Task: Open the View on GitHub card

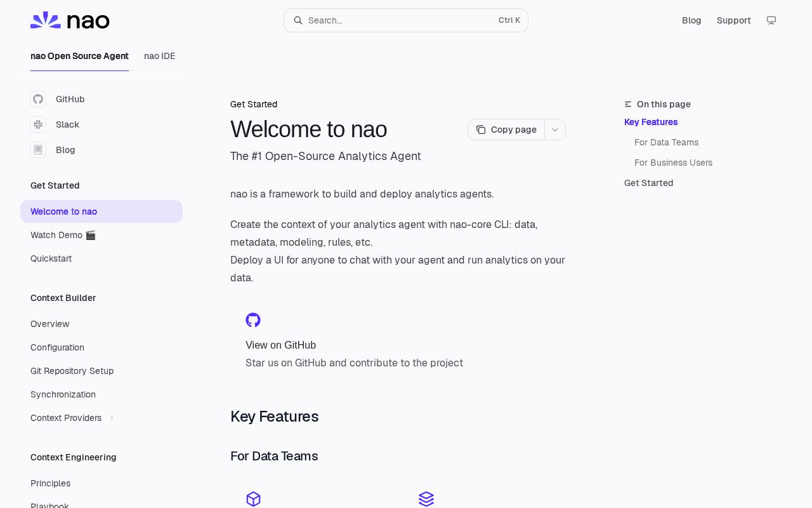Action: click(x=398, y=341)
